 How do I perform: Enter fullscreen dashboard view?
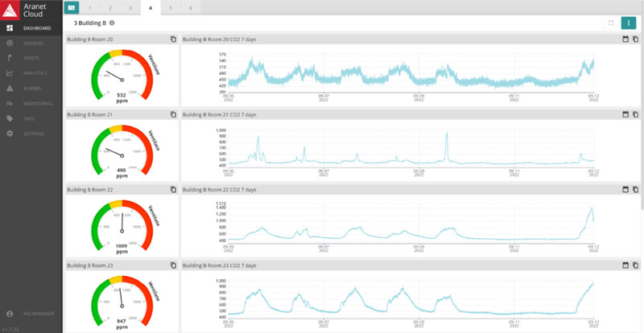(x=611, y=23)
